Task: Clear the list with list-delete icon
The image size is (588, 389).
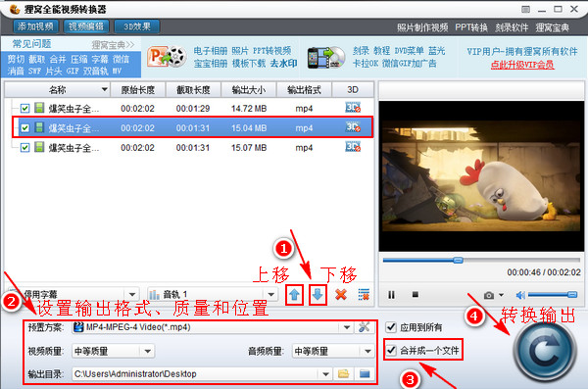Action: point(364,295)
